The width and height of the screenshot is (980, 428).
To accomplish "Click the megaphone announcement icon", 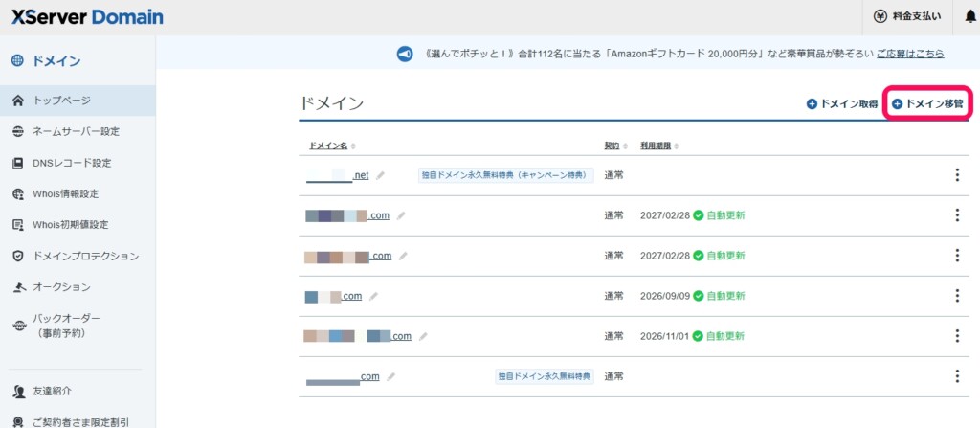I will (405, 54).
